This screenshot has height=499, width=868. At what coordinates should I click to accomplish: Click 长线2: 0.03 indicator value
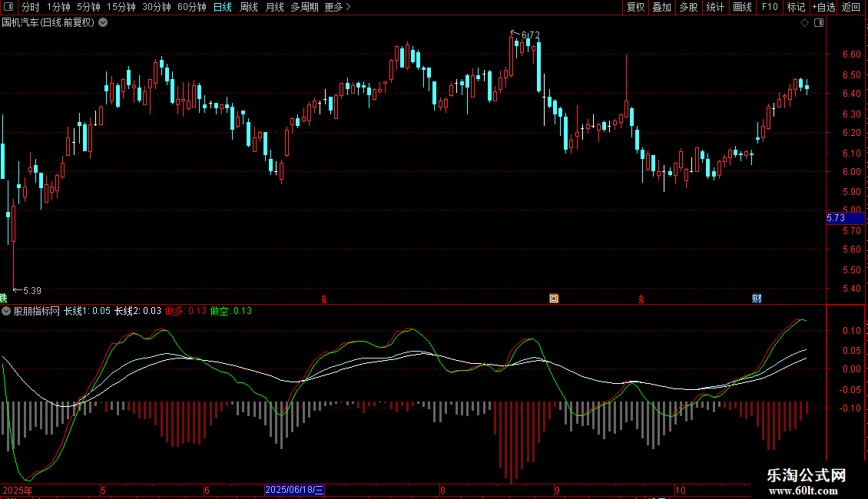tap(137, 311)
